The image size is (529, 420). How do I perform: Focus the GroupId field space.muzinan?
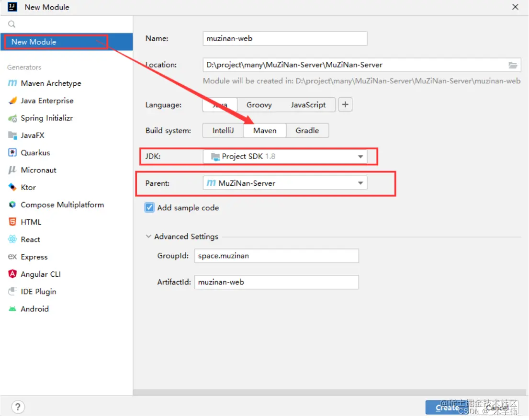pos(277,256)
